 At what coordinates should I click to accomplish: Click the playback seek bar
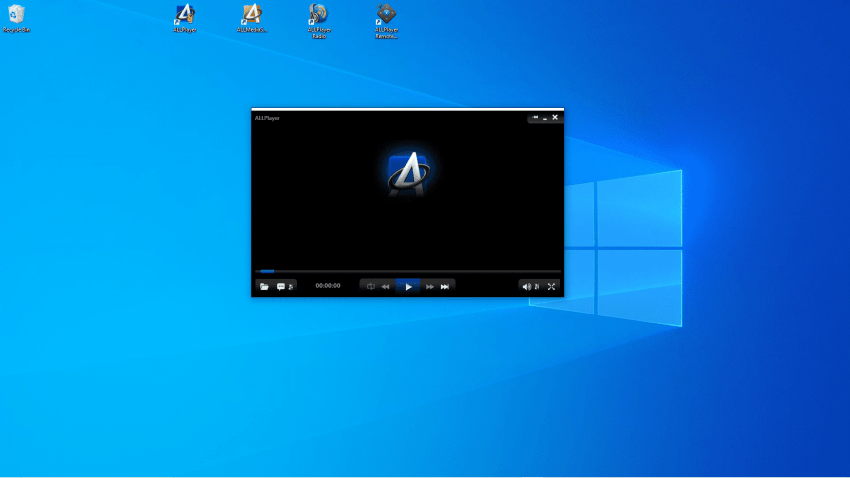[408, 271]
